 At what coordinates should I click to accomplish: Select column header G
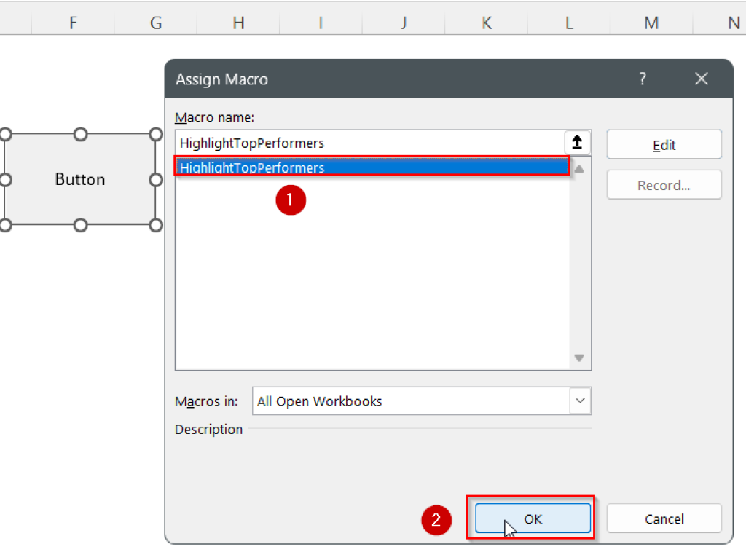[155, 23]
